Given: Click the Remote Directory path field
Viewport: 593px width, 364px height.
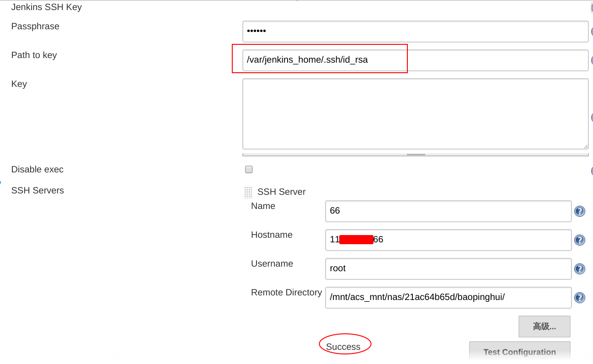Looking at the screenshot, I should (448, 297).
